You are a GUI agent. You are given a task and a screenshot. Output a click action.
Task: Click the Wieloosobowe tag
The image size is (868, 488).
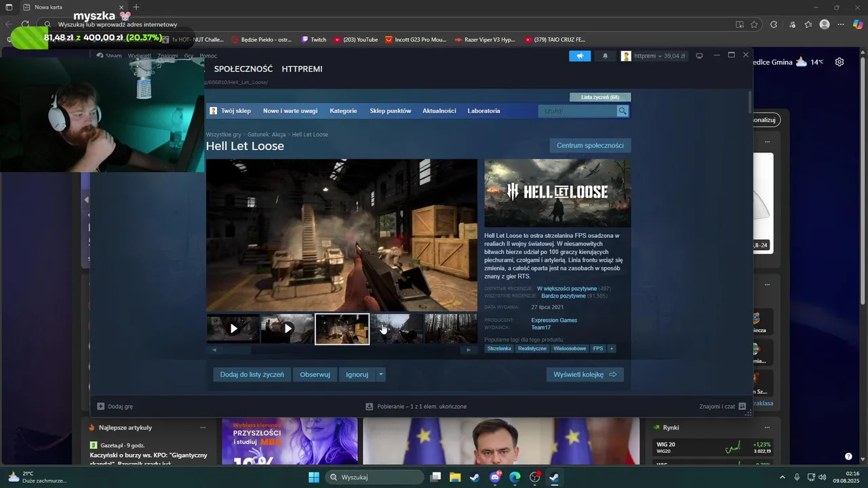[x=570, y=348]
